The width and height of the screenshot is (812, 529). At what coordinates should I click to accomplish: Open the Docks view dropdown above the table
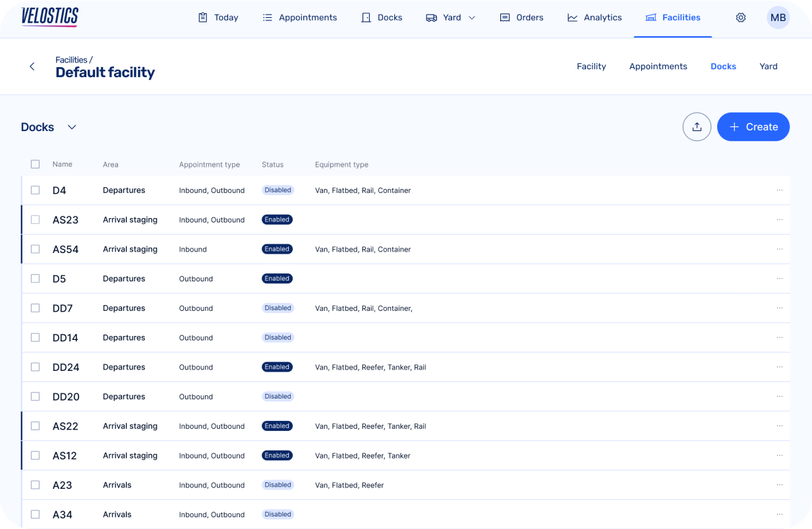click(72, 126)
